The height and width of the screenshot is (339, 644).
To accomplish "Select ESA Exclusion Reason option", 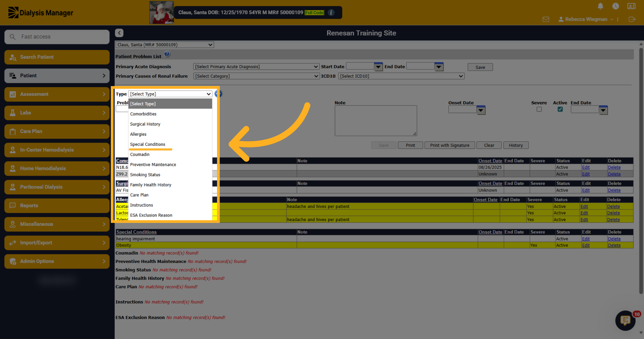I will [170, 215].
